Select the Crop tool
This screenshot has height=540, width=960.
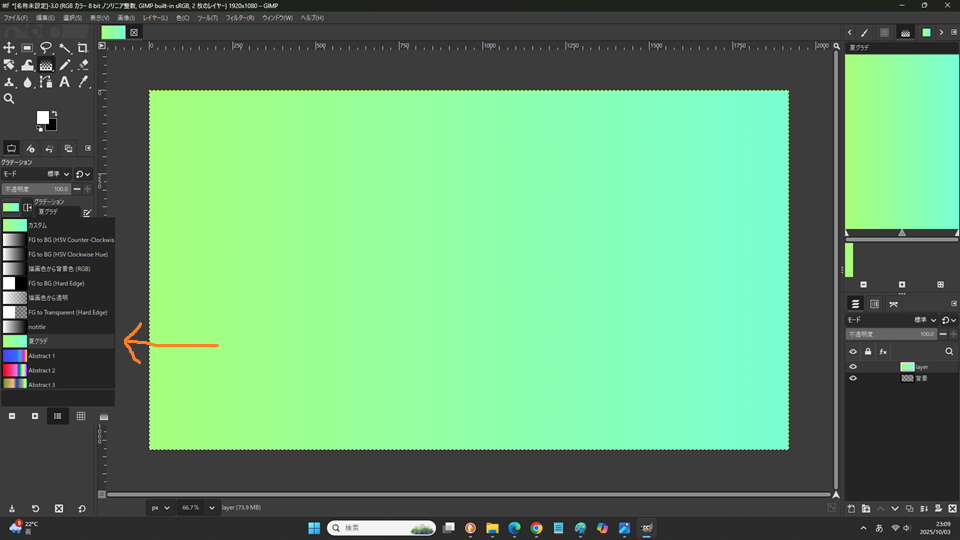tap(83, 48)
